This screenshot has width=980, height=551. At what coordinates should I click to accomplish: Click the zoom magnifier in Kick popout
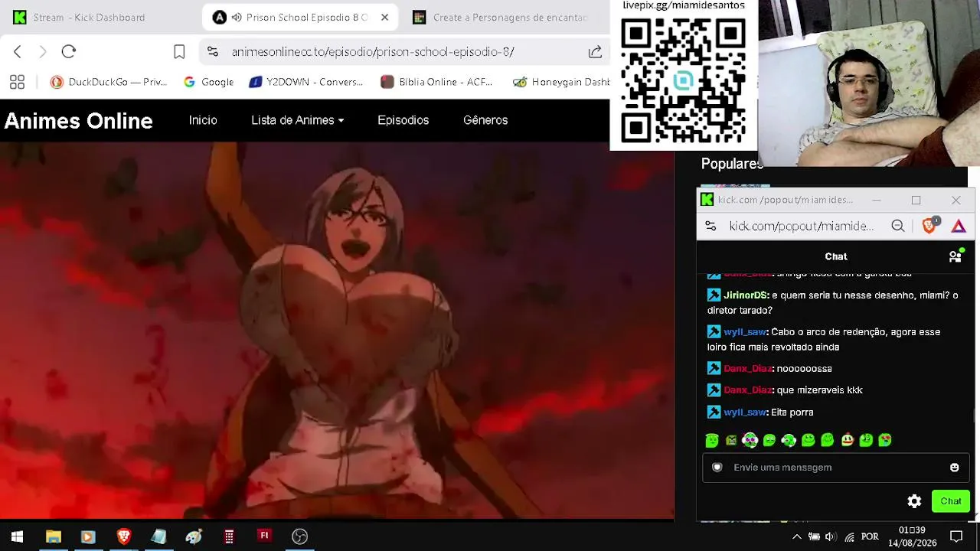(898, 226)
